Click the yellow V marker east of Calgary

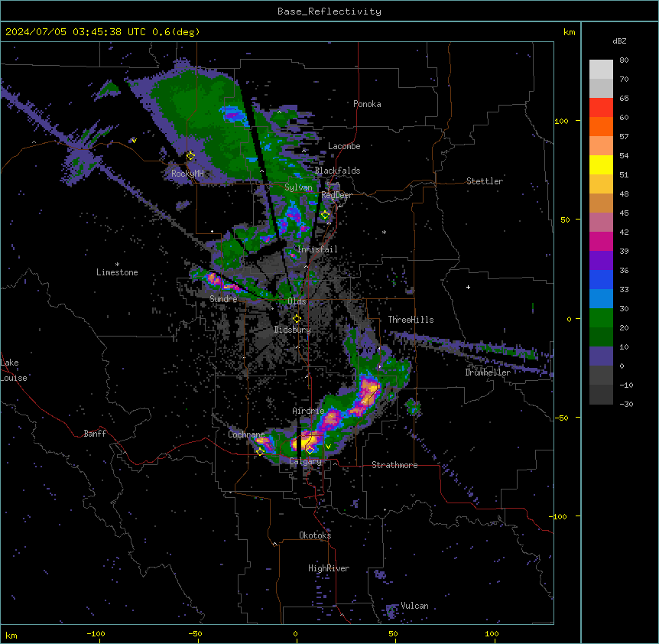click(328, 447)
